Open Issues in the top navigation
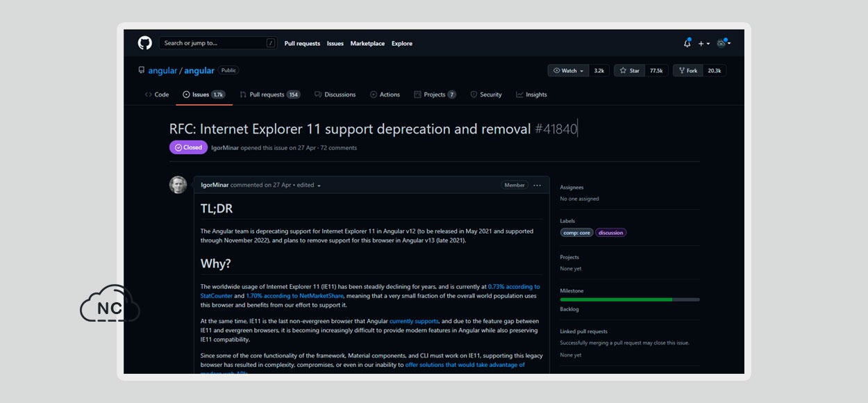868x403 pixels. [335, 43]
